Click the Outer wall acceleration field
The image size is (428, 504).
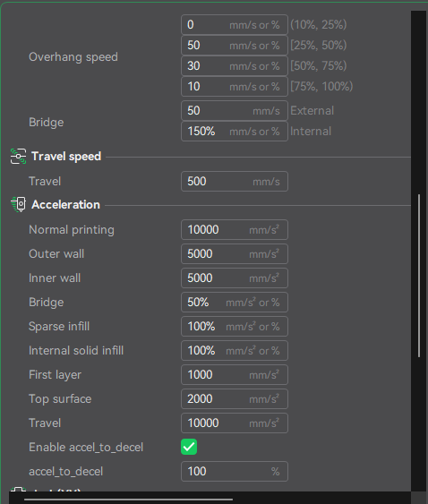(x=235, y=253)
